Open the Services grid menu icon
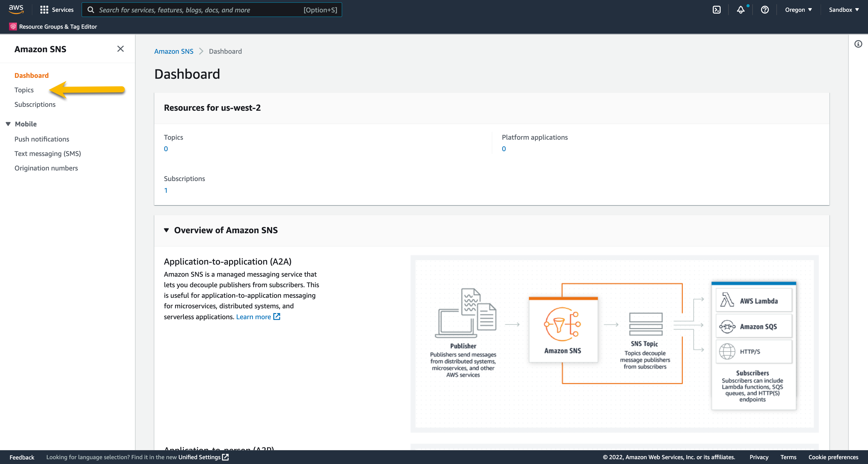The width and height of the screenshot is (868, 464). (44, 10)
